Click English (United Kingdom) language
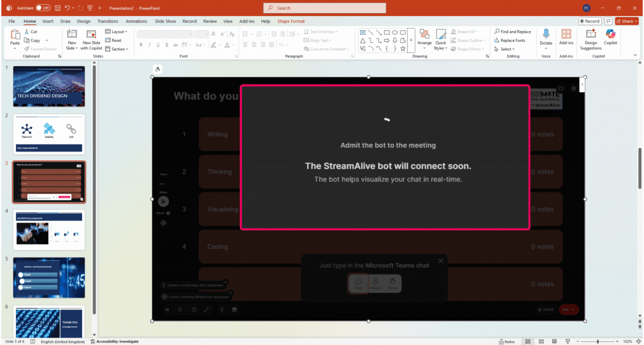644x345 pixels. [x=63, y=342]
